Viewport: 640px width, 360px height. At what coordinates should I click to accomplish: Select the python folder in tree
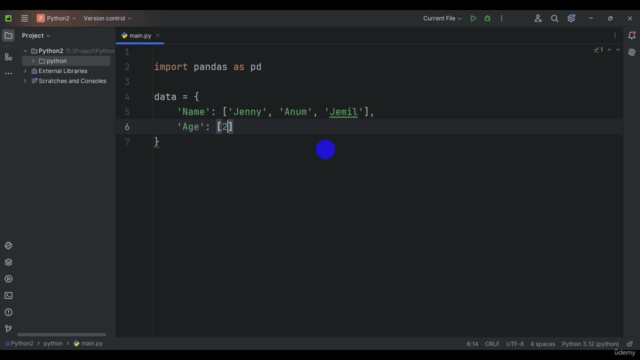tap(56, 61)
